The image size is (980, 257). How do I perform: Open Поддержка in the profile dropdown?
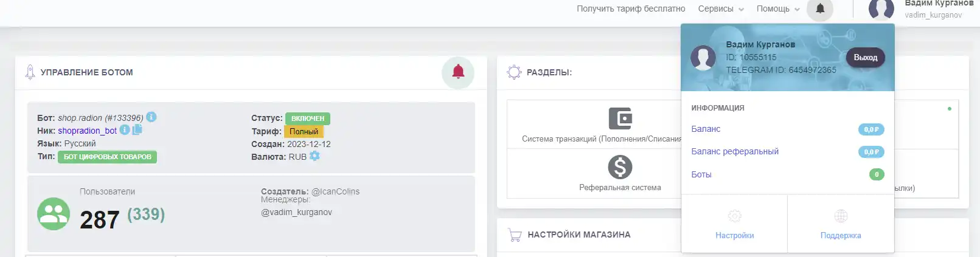click(x=841, y=236)
